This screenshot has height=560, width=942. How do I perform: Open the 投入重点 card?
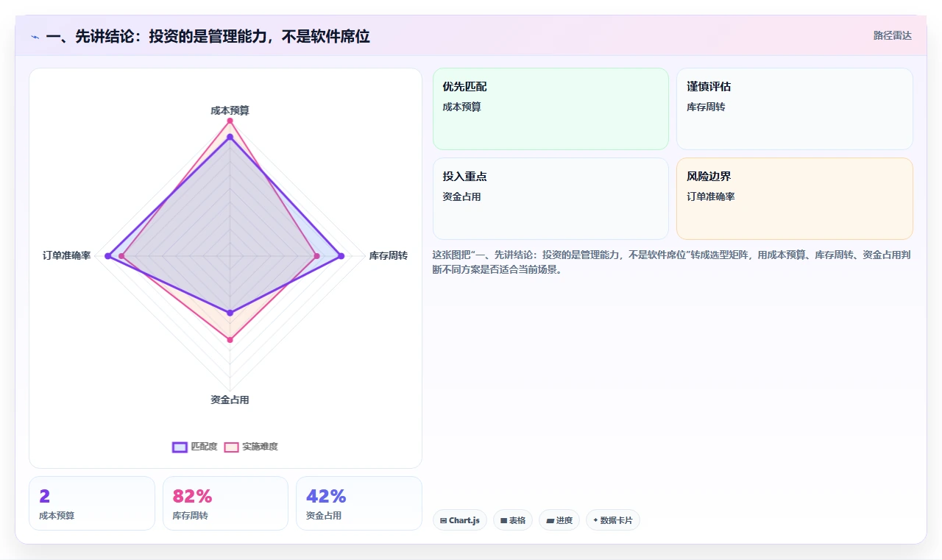click(x=550, y=199)
